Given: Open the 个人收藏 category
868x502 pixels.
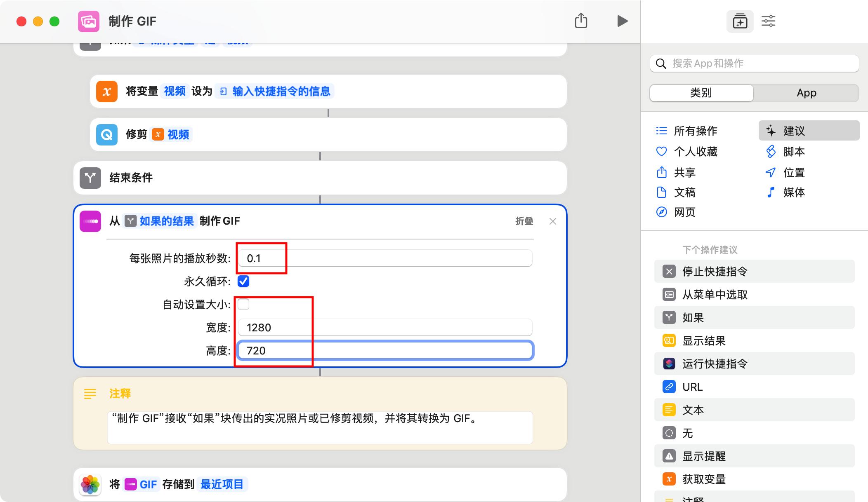Looking at the screenshot, I should pos(696,151).
